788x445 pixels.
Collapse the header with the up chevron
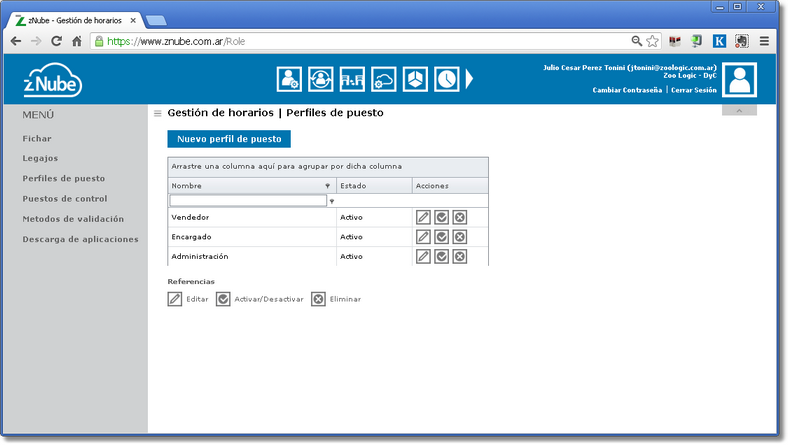tap(739, 110)
